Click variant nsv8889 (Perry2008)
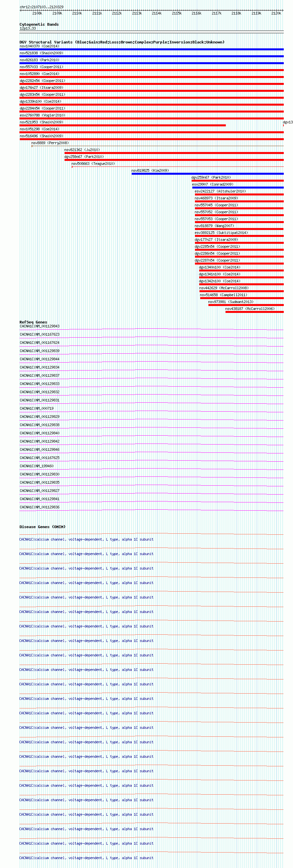 coord(50,143)
